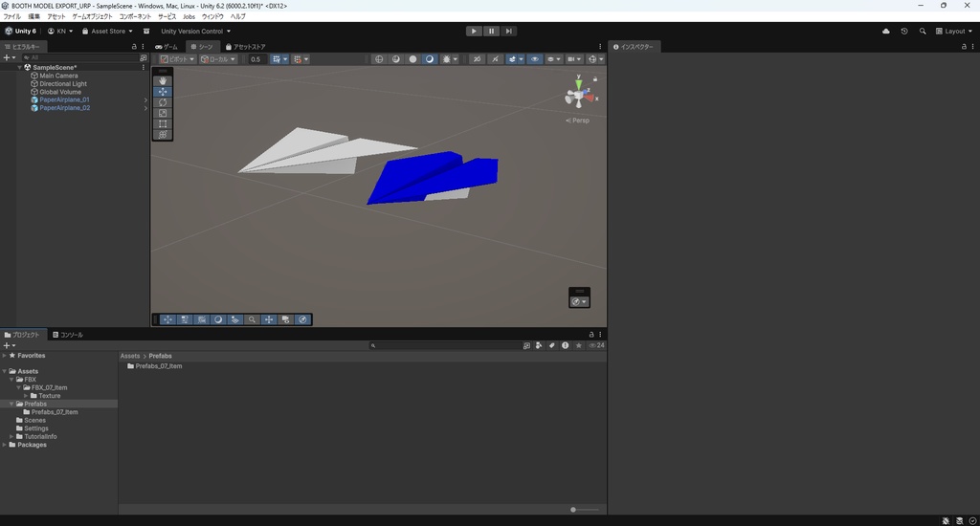Select the Rotate tool
This screenshot has width=980, height=526.
(163, 102)
